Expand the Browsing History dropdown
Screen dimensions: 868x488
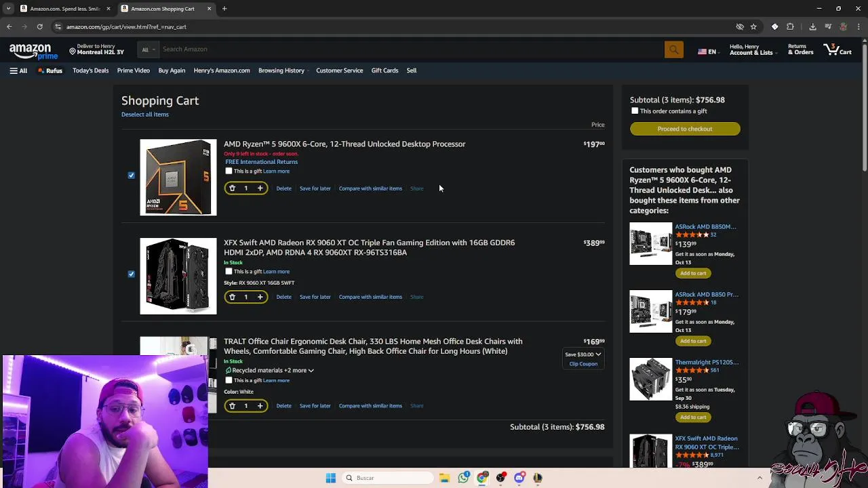(283, 70)
